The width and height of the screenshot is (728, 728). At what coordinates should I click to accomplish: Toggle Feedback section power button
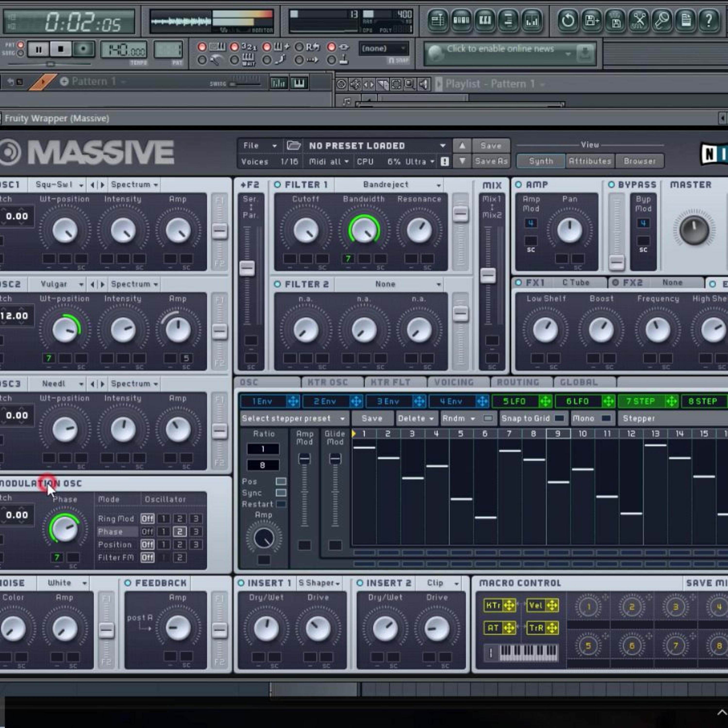click(128, 583)
